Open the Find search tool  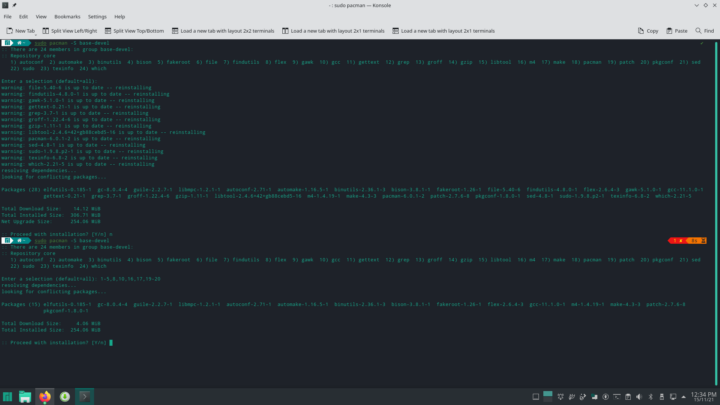tap(705, 31)
